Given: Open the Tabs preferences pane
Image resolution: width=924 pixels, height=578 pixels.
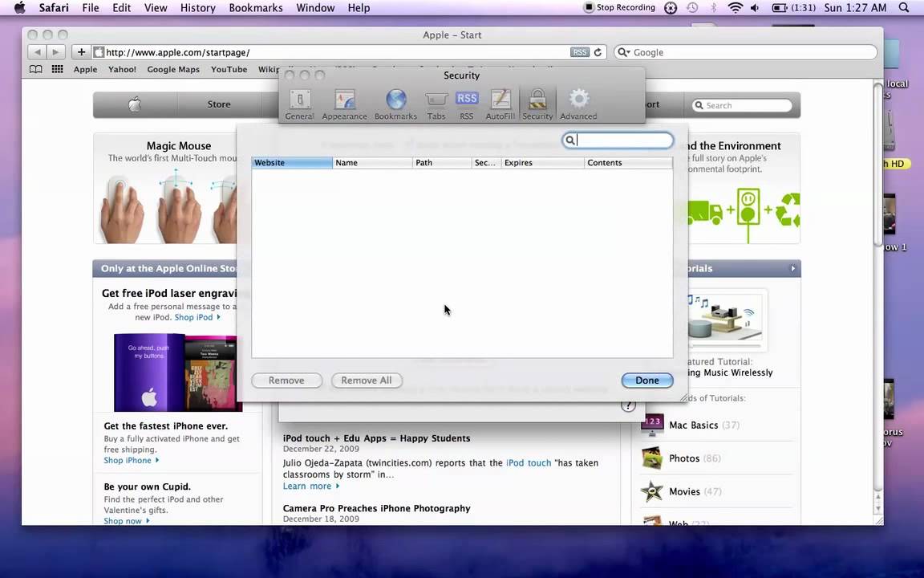Looking at the screenshot, I should (436, 105).
